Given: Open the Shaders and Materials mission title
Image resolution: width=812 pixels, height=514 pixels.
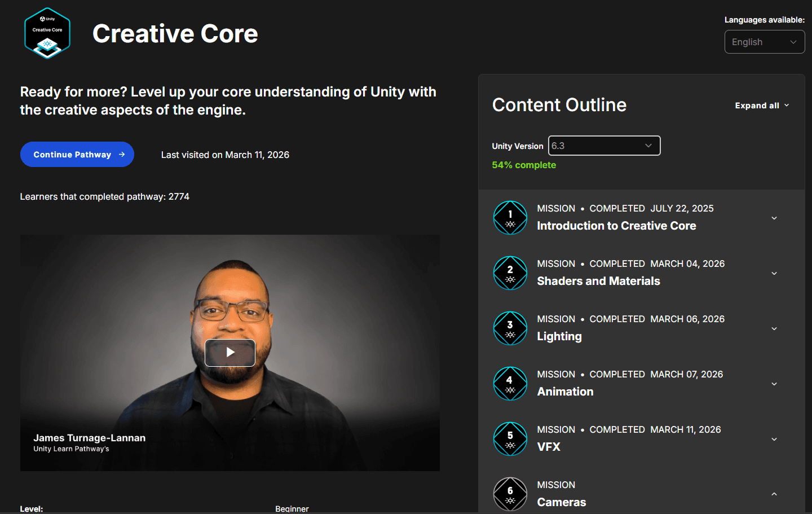Looking at the screenshot, I should coord(598,281).
